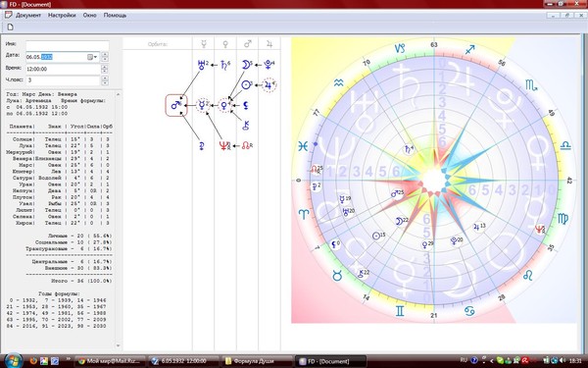The height and width of the screenshot is (368, 588).
Task: Select the Mars symbol in the red box
Action: [x=176, y=105]
